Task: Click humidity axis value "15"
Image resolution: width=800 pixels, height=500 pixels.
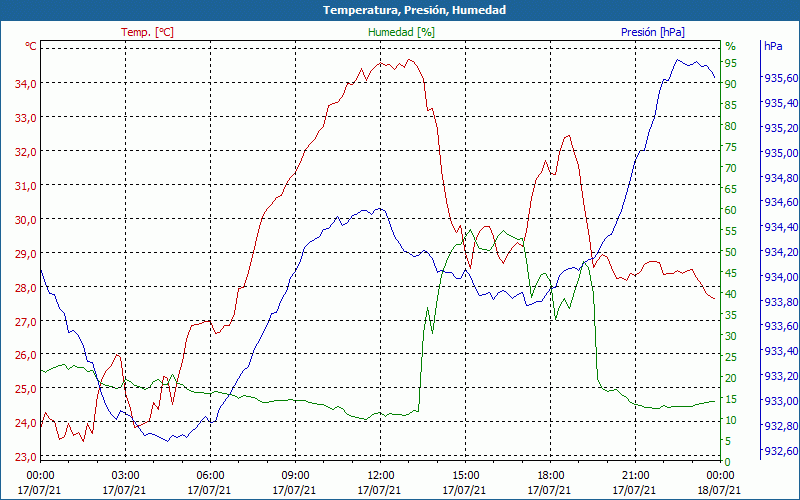Action: (x=731, y=399)
